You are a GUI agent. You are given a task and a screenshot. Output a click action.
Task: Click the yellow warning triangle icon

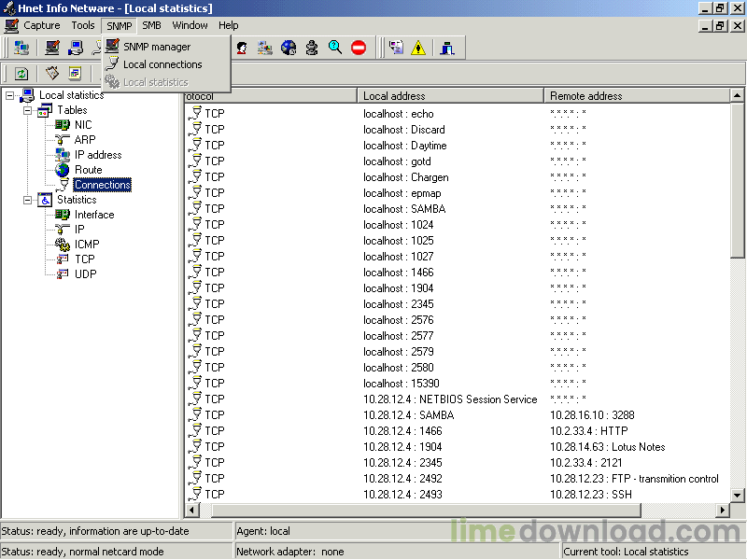pyautogui.click(x=417, y=48)
